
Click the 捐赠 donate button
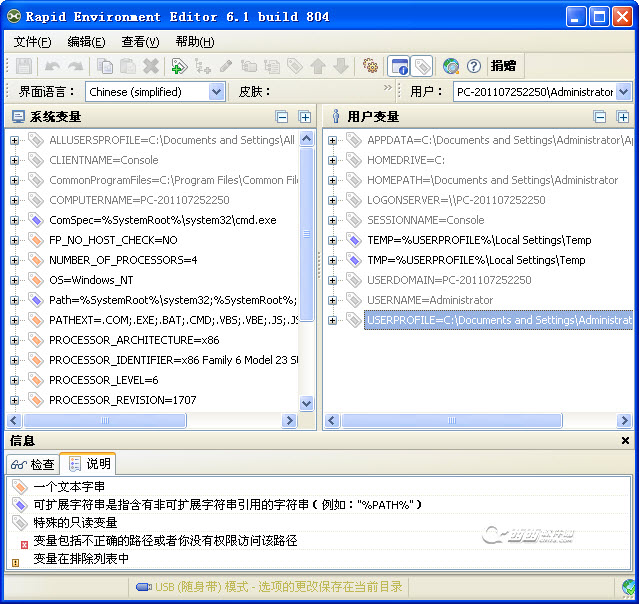pyautogui.click(x=503, y=66)
